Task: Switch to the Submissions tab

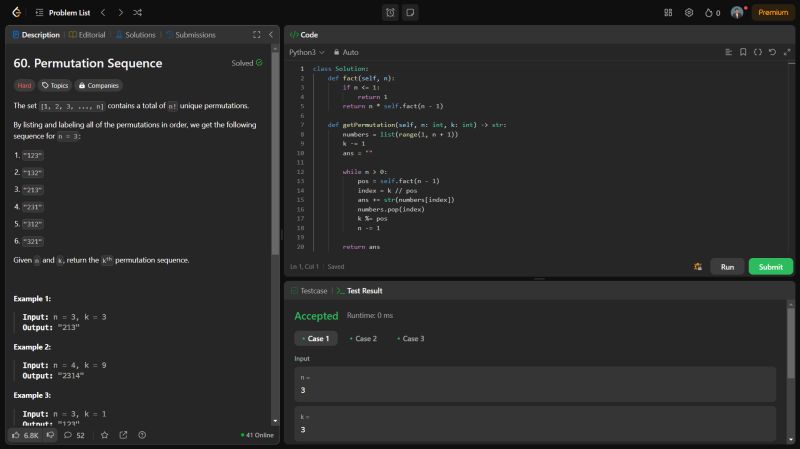Action: tap(191, 35)
